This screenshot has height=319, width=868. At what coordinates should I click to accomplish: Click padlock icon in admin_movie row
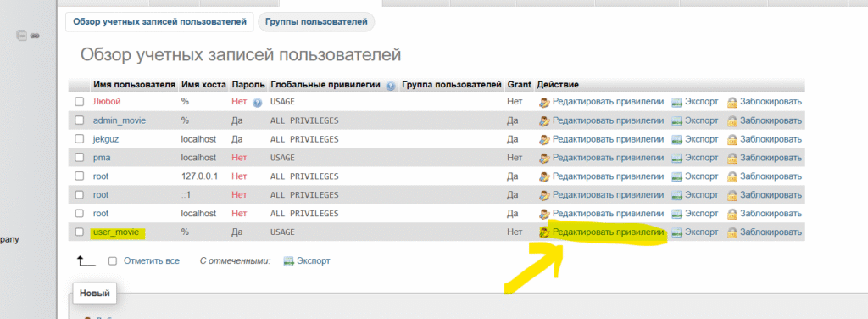tap(732, 120)
